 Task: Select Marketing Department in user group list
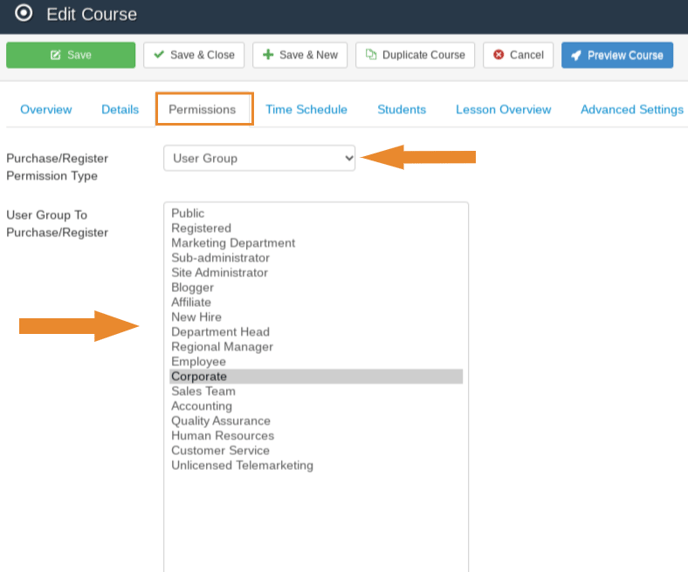click(233, 243)
